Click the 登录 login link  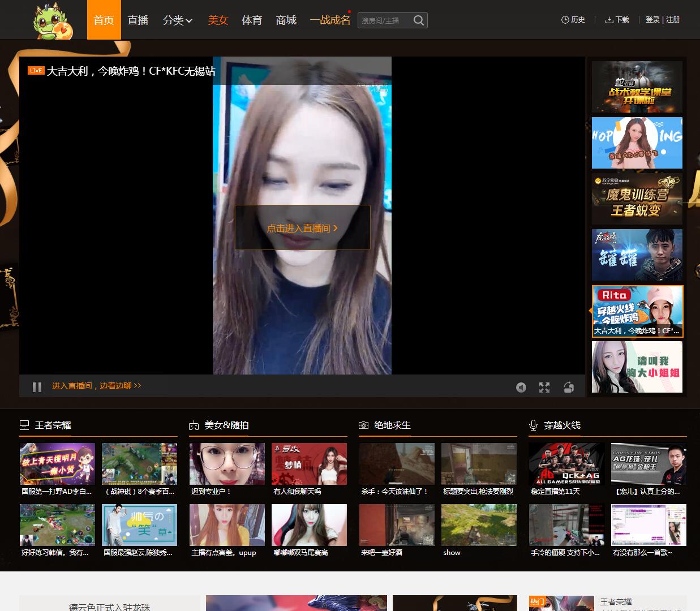pyautogui.click(x=652, y=20)
